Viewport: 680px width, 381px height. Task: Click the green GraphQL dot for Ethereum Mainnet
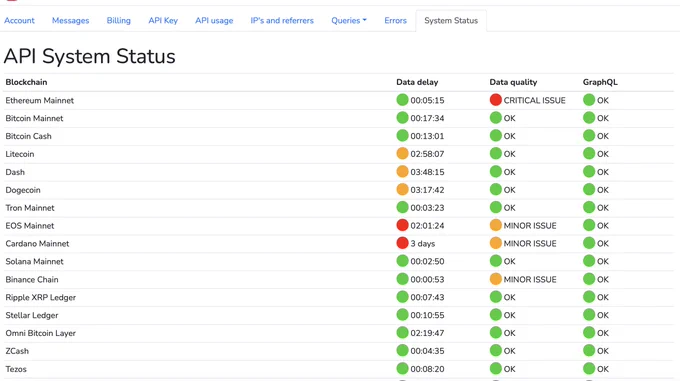click(588, 100)
